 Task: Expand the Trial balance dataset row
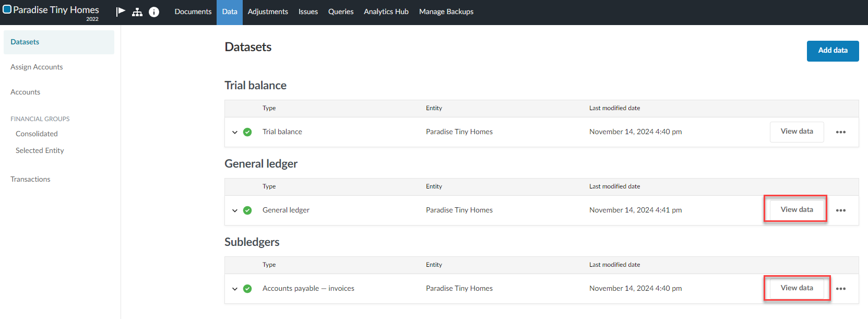pyautogui.click(x=235, y=132)
